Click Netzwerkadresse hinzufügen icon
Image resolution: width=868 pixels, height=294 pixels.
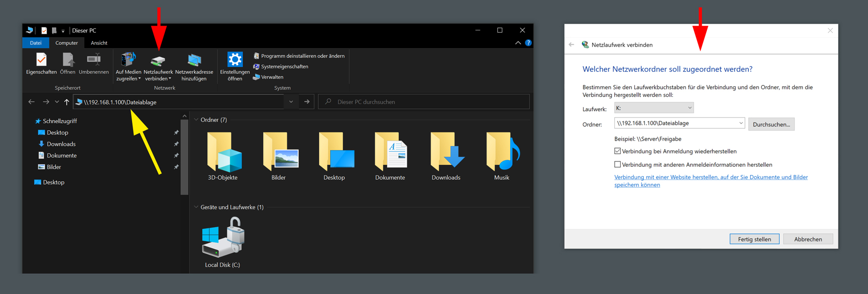point(194,61)
